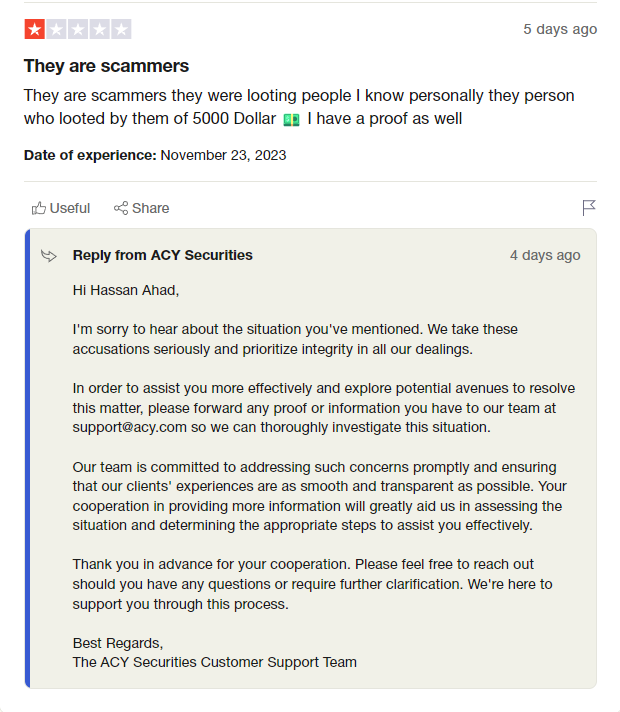The height and width of the screenshot is (712, 620).
Task: Click the "Reply from ACY Securities" heading
Action: pos(162,255)
